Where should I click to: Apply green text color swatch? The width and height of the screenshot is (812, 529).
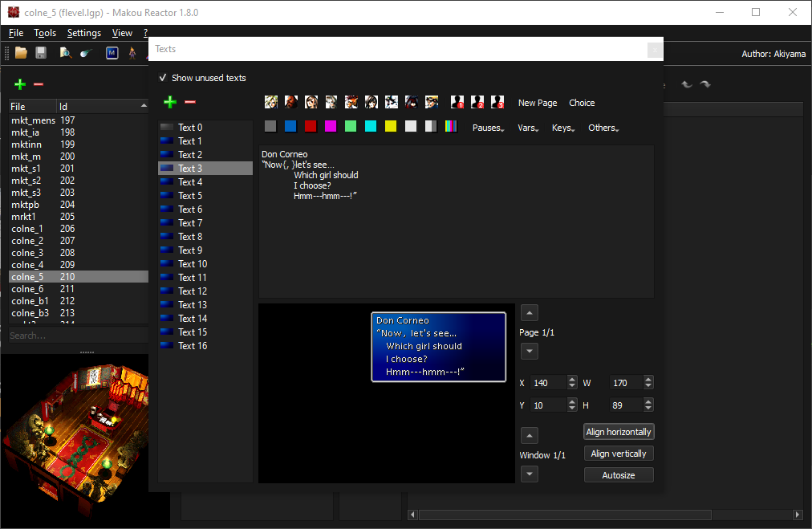(351, 126)
